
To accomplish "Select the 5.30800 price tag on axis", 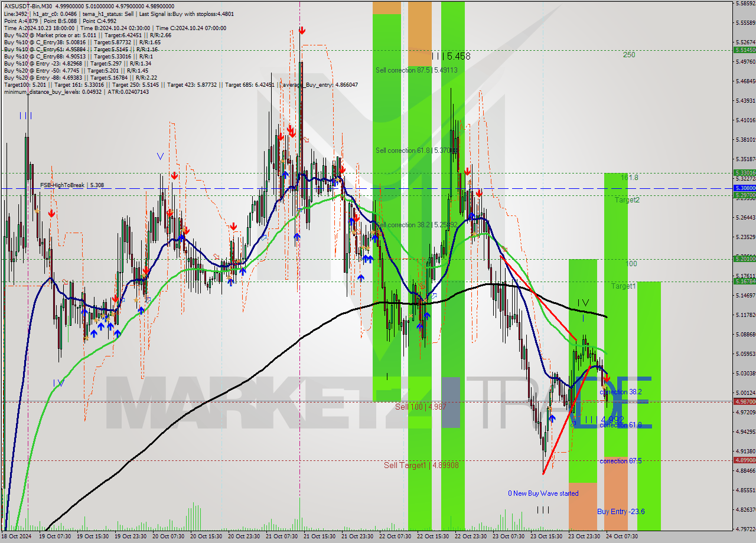I will click(x=744, y=188).
